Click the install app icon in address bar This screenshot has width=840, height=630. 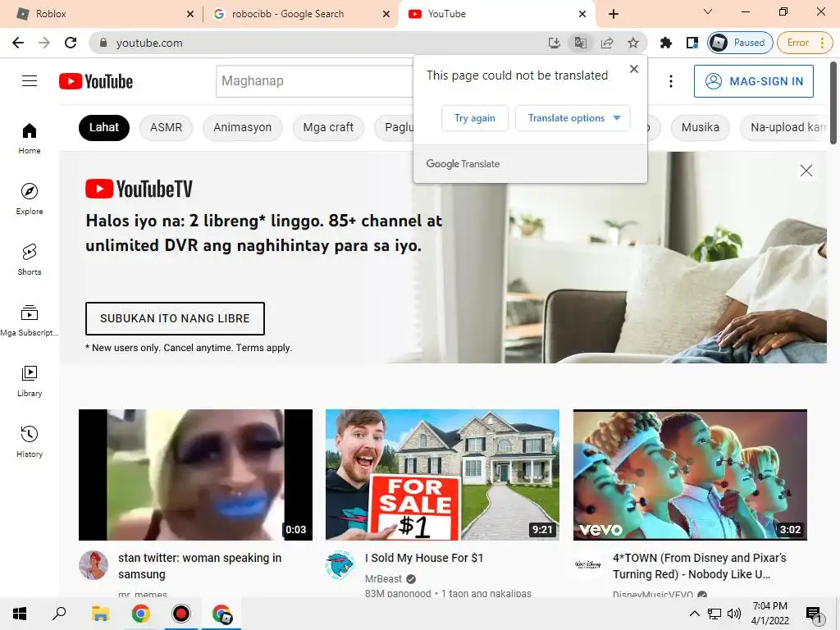point(554,43)
